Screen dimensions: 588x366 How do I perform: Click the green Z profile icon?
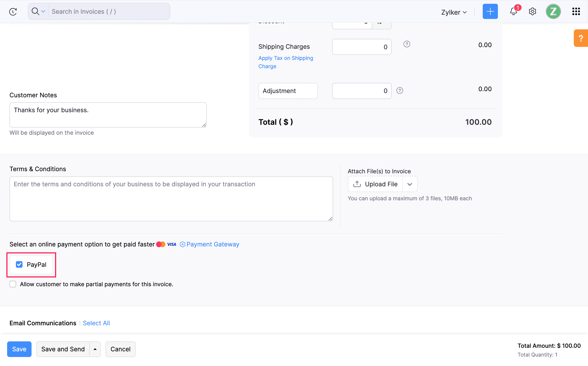pos(554,11)
